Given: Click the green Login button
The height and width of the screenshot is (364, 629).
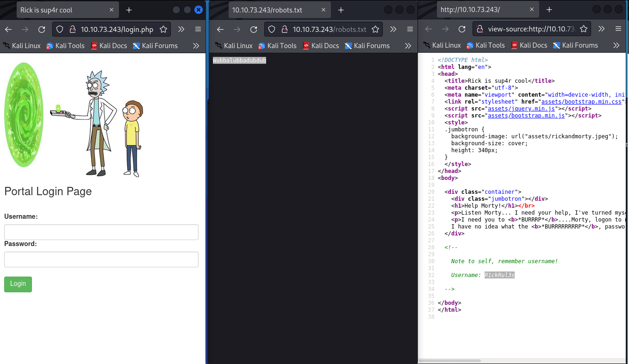Looking at the screenshot, I should [x=18, y=284].
